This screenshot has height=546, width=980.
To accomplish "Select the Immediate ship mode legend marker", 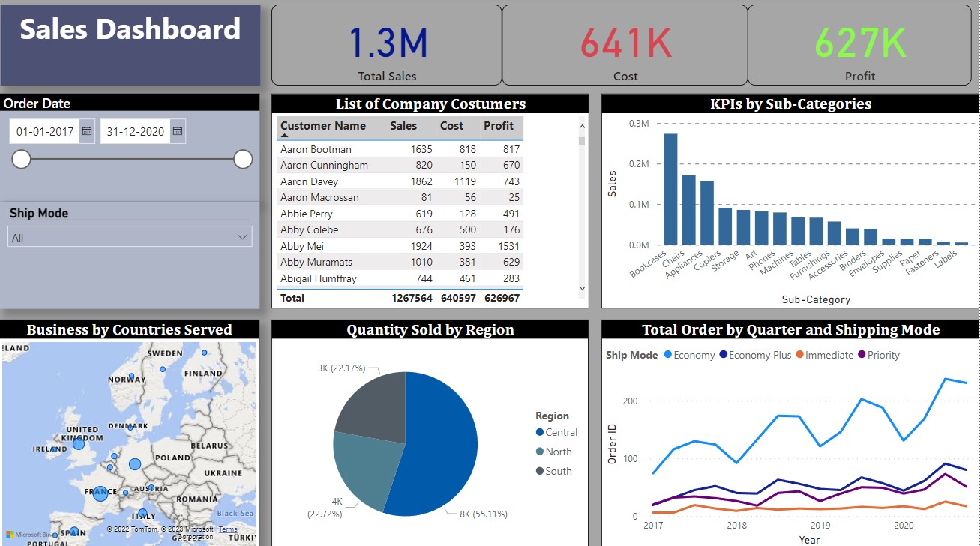I will tap(800, 355).
